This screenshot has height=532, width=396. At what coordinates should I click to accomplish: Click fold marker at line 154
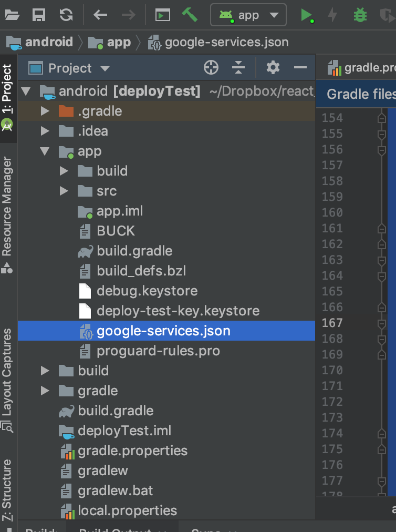coord(382,118)
